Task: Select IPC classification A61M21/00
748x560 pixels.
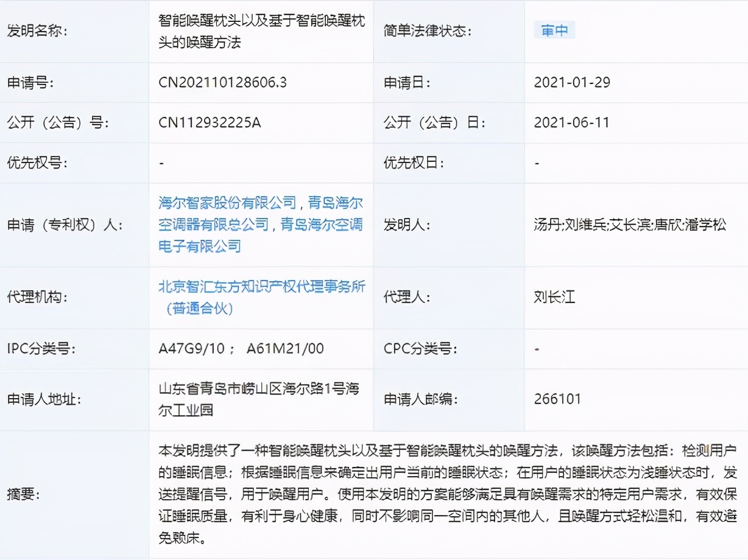Action: click(x=285, y=349)
